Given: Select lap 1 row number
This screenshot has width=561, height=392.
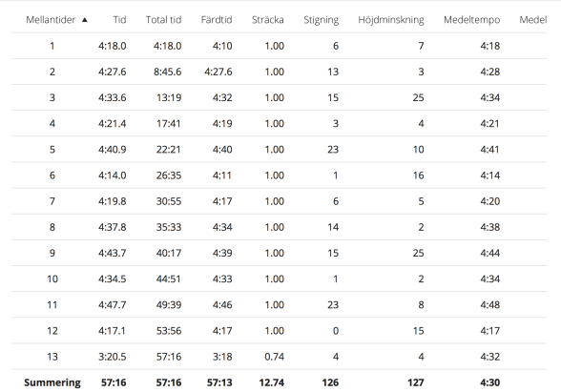Looking at the screenshot, I should pos(52,46).
